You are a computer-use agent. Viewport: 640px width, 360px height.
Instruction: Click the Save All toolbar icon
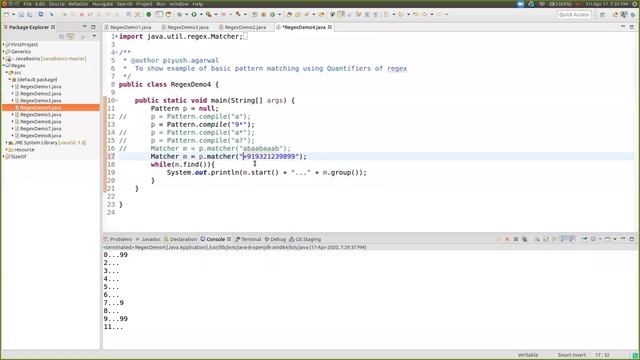(30, 14)
